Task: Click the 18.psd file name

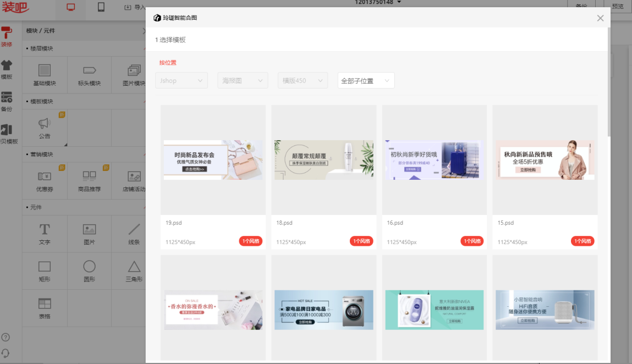Action: [284, 223]
